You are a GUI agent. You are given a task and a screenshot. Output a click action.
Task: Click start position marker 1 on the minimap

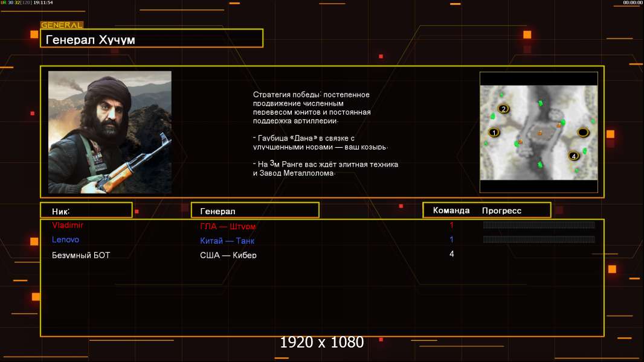tap(494, 132)
